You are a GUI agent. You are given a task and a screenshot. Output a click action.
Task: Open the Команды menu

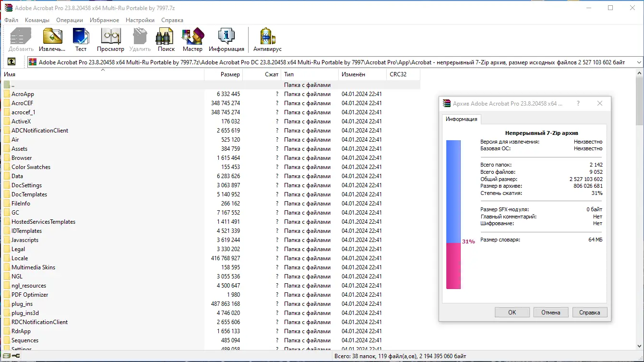click(37, 20)
